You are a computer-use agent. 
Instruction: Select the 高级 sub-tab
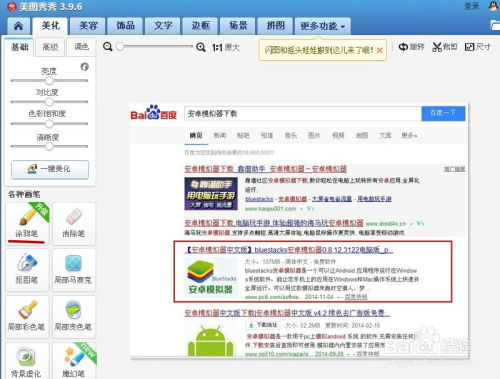(50, 47)
